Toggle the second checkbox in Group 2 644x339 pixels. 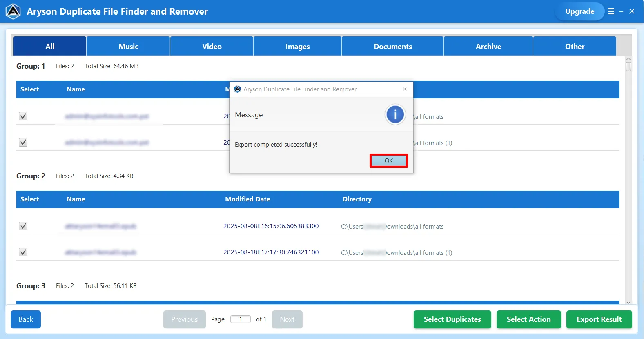[23, 252]
